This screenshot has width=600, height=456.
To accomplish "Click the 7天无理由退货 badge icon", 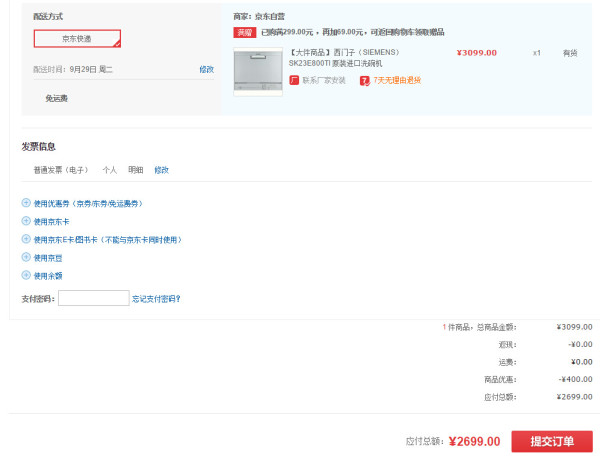I will (365, 81).
